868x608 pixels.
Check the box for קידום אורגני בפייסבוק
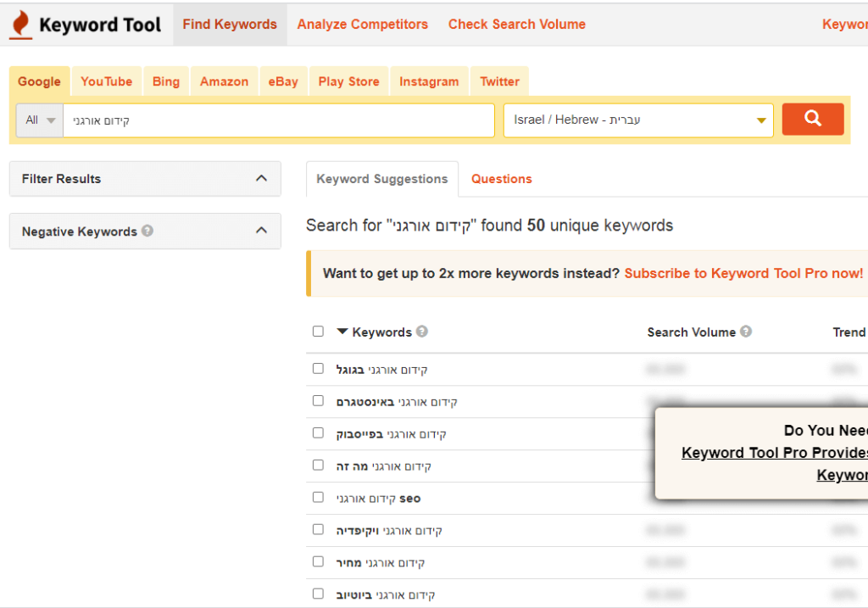pyautogui.click(x=318, y=432)
